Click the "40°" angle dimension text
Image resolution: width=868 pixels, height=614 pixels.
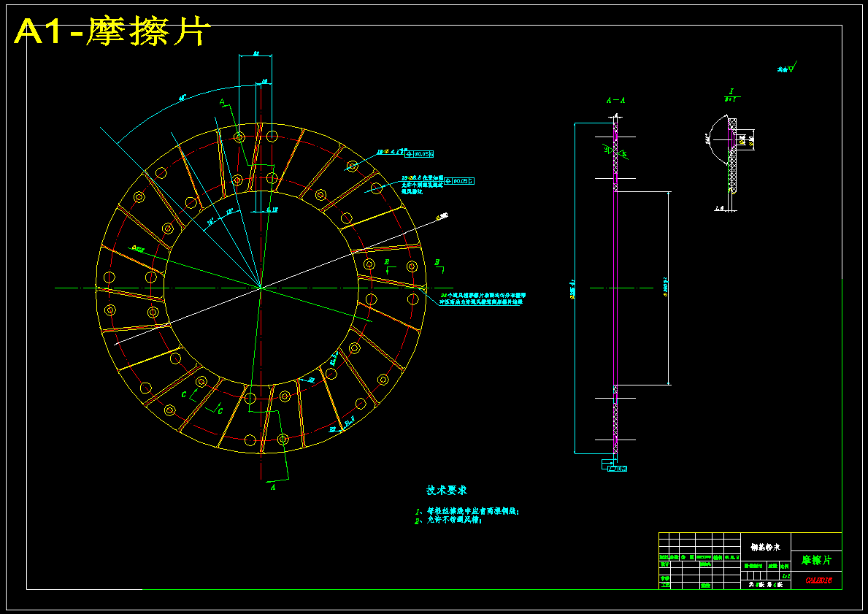182,98
